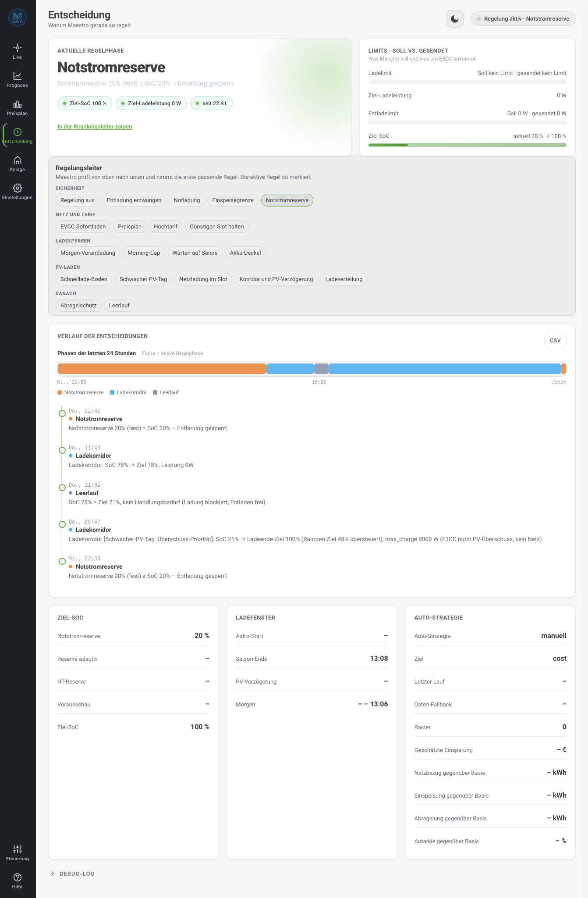Click the Akku-Deckel chip
This screenshot has height=898, width=588.
point(245,253)
